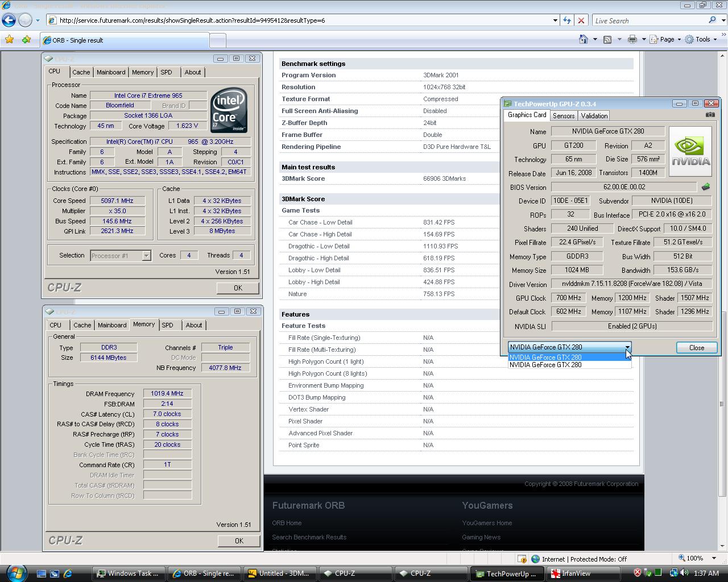Collapse the GPU-Z graphics card selector dropdown
The image size is (728, 582).
tap(627, 347)
